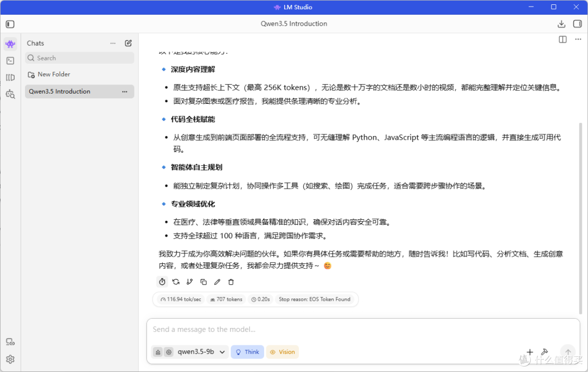Viewport: 588px width, 372px height.
Task: Open the tools hammer icon
Action: coord(544,352)
